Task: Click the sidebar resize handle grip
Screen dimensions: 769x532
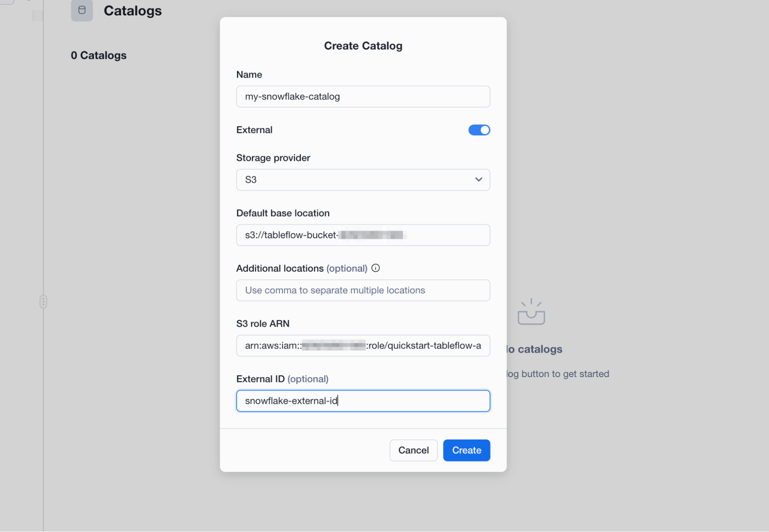Action: [x=43, y=301]
